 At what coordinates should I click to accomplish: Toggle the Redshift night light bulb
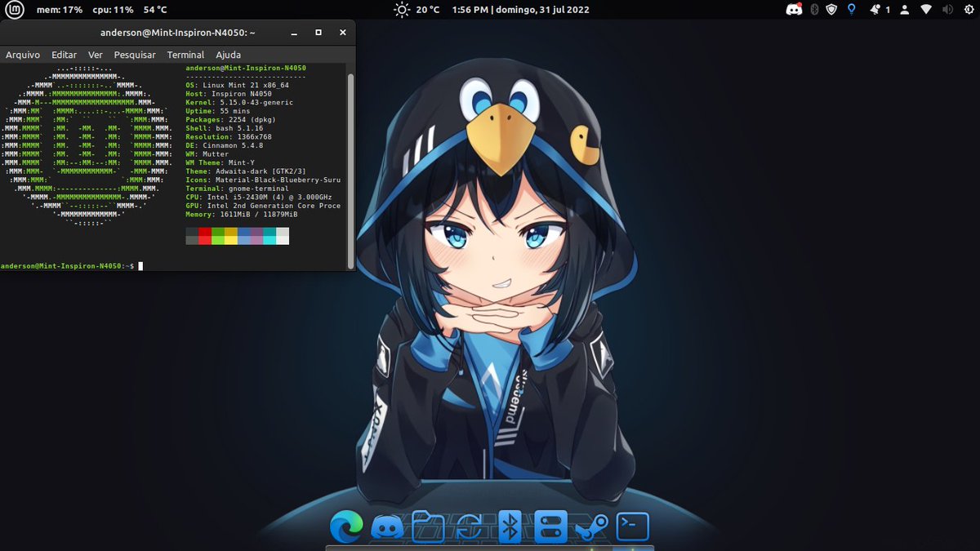(851, 10)
